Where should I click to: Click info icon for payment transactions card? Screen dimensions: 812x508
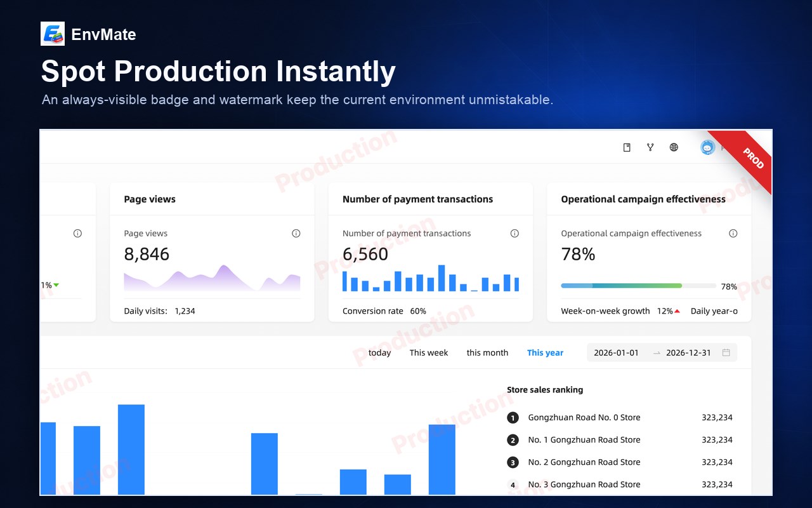[x=514, y=233]
